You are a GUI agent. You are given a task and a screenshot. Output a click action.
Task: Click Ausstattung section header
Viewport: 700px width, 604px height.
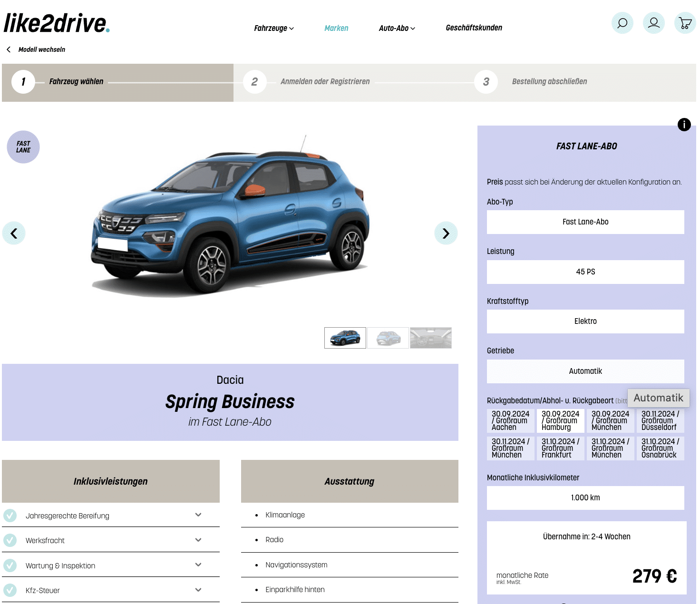[x=350, y=481]
